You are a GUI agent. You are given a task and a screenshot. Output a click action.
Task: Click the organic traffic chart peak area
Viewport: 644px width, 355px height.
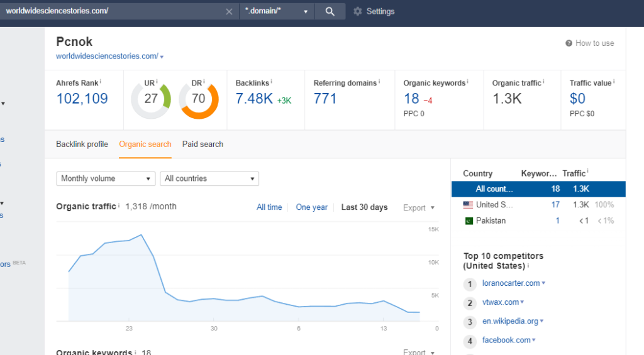[142, 235]
